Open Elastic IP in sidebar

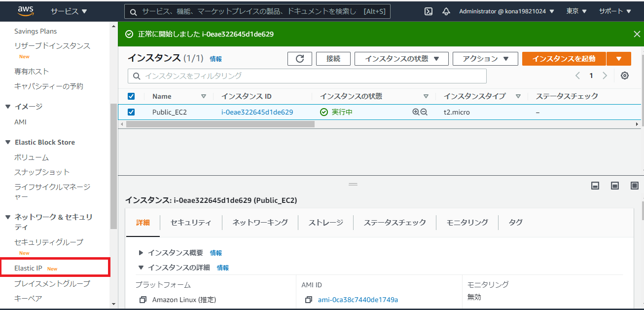(x=29, y=268)
